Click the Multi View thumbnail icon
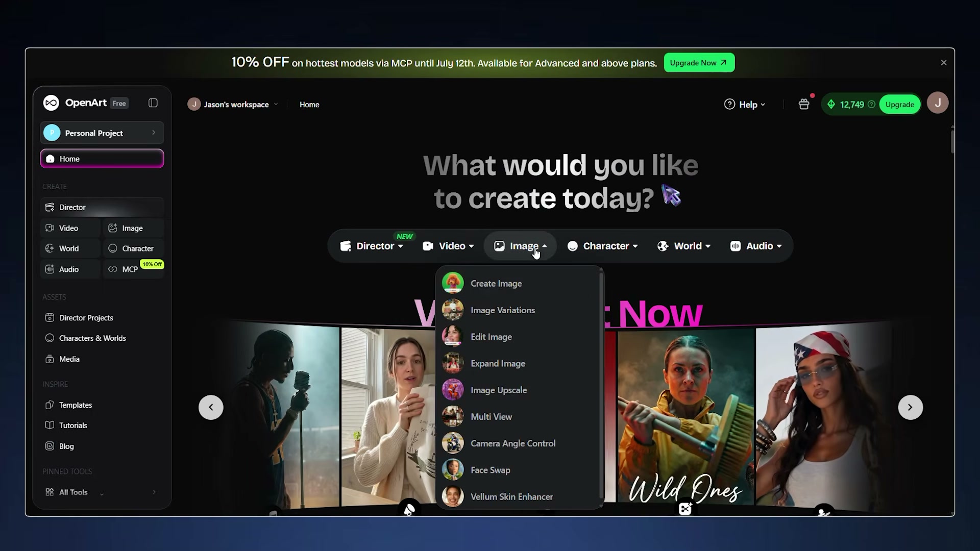The image size is (980, 551). coord(453,417)
